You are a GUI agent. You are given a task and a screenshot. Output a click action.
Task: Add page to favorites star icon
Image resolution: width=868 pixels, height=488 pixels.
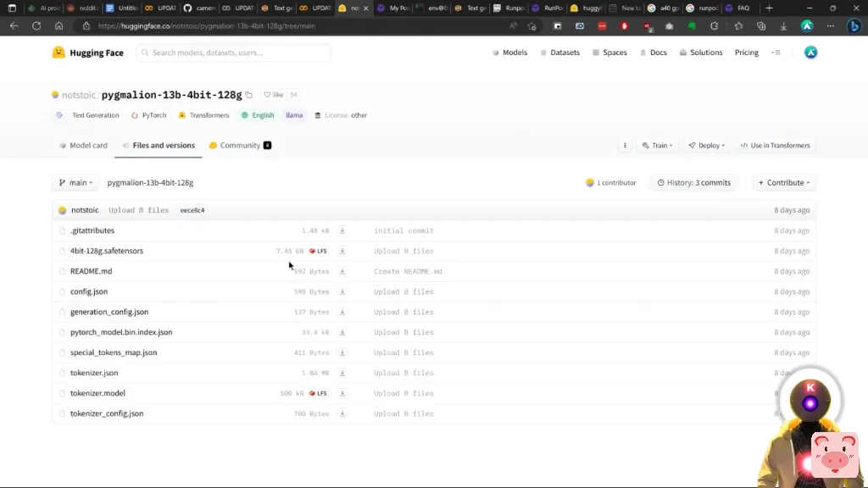pos(532,26)
